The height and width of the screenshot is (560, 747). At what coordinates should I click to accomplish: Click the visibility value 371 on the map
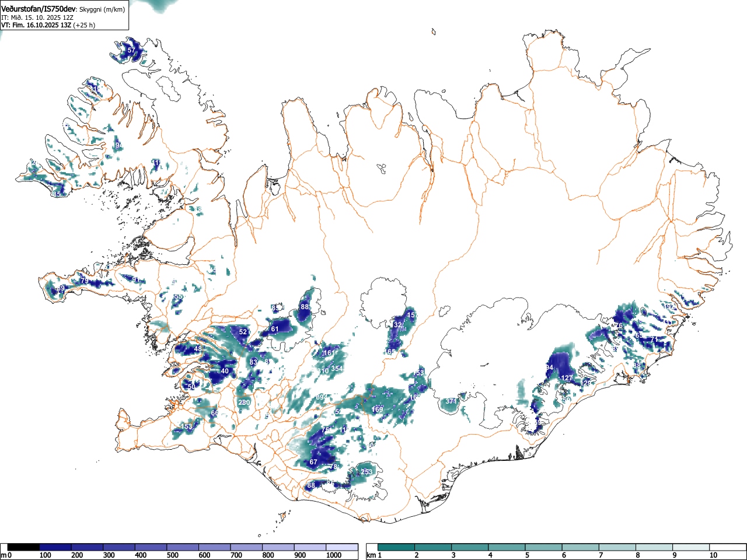pos(451,401)
